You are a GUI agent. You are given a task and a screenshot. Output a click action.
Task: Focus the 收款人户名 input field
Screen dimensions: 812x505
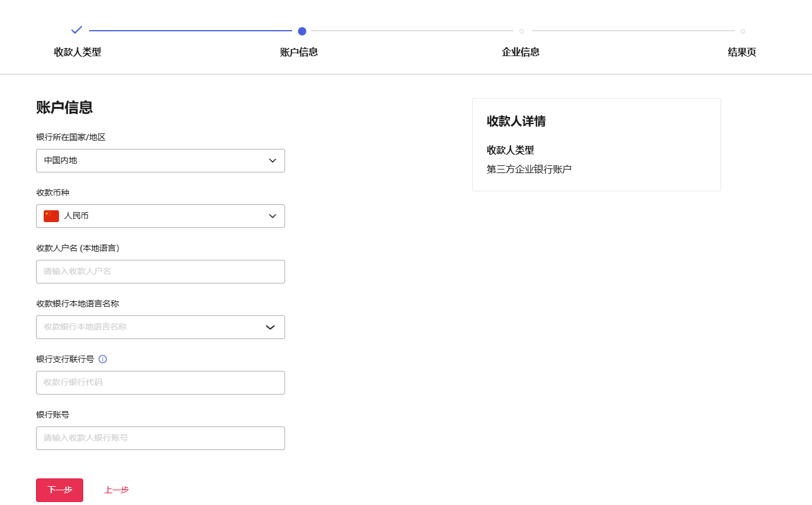pos(160,272)
